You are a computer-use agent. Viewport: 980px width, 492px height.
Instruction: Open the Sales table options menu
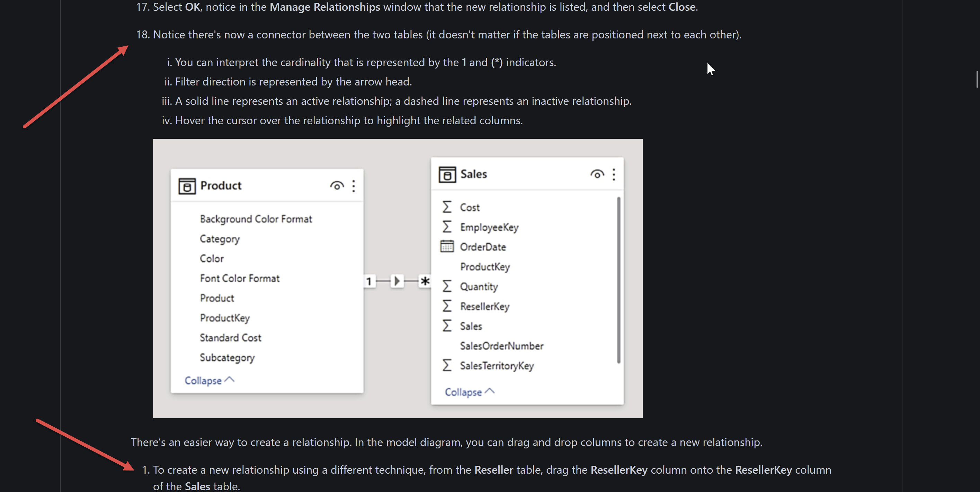(613, 174)
